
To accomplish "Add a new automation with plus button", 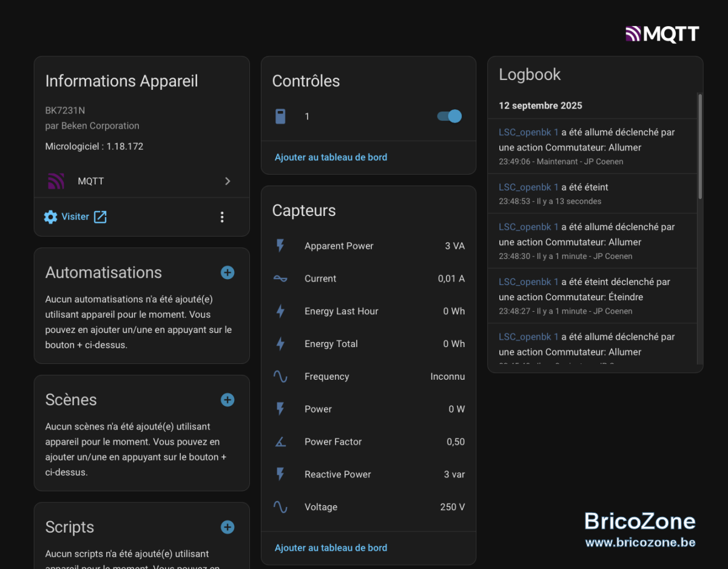I will (x=227, y=272).
